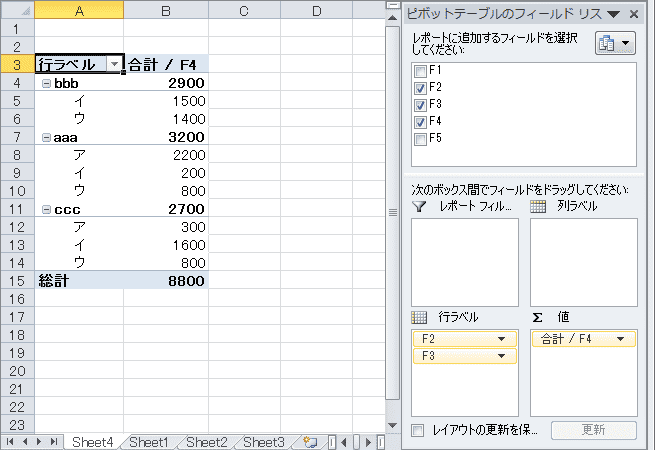
Task: Click the vertical scrollbar thumb
Action: tap(393, 212)
